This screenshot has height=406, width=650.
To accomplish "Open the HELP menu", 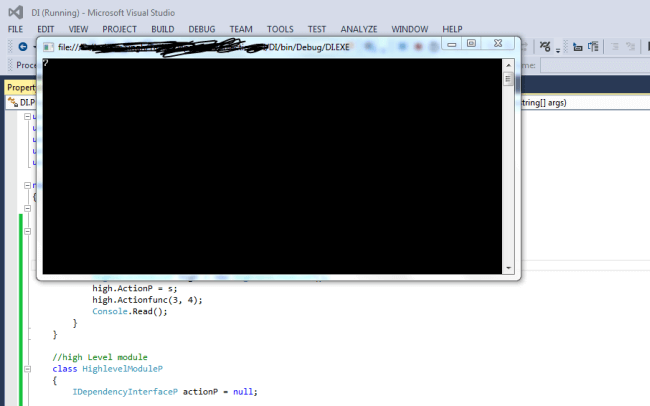I will coord(452,29).
